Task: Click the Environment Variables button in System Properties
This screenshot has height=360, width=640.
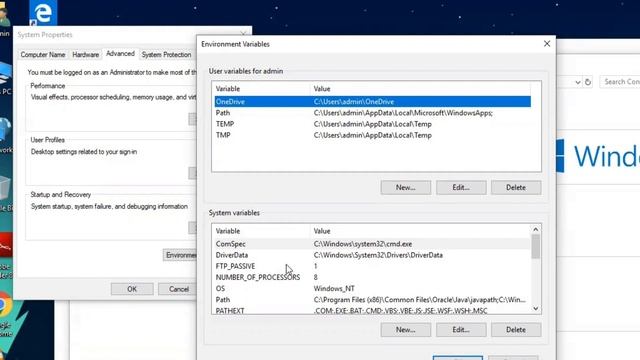Action: click(180, 255)
